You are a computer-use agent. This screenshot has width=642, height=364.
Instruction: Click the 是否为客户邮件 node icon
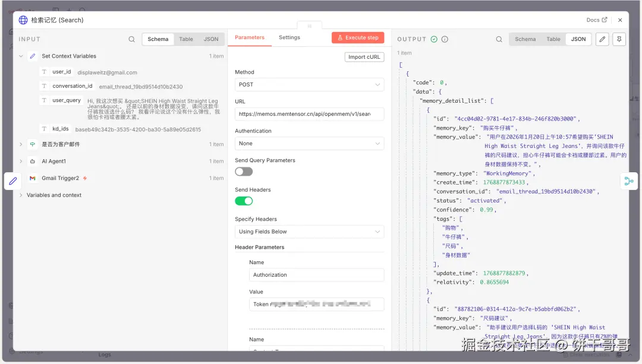33,144
